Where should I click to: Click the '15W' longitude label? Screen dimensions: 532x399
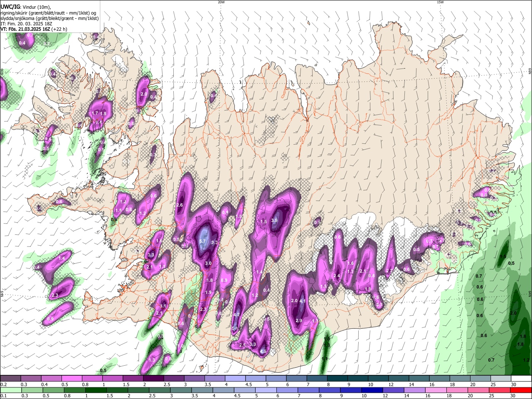coord(440,2)
